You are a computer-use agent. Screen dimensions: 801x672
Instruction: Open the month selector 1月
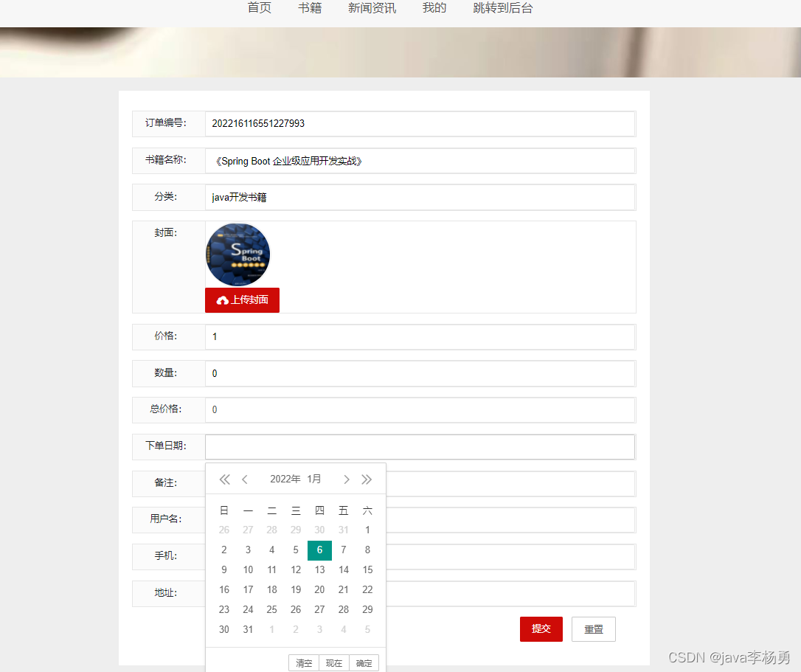coord(314,479)
